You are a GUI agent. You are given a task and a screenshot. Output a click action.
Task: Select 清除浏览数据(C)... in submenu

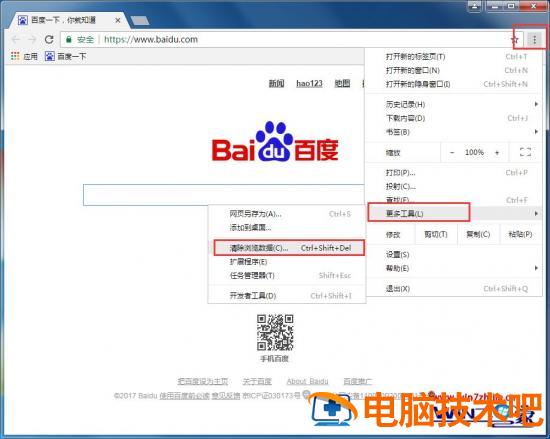pyautogui.click(x=287, y=248)
